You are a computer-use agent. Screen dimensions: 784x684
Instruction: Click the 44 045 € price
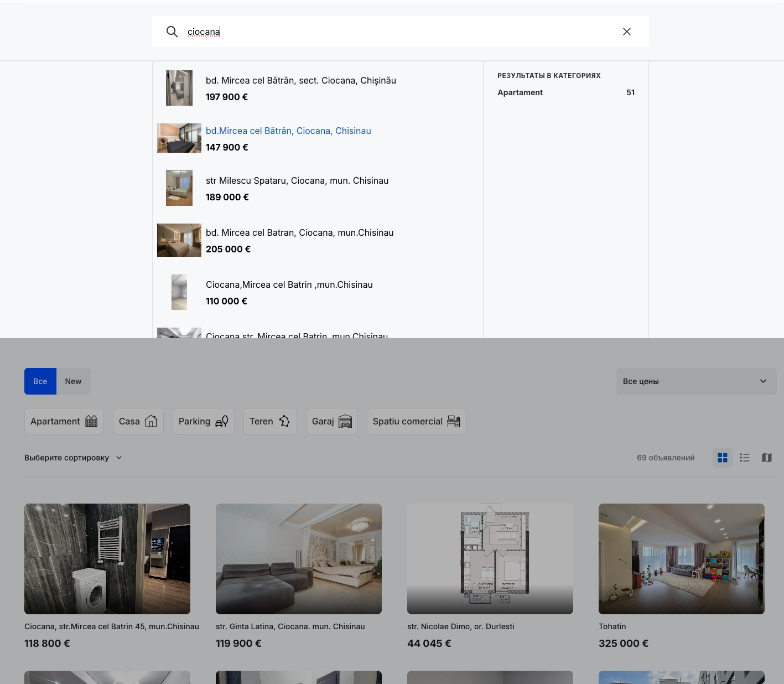429,644
